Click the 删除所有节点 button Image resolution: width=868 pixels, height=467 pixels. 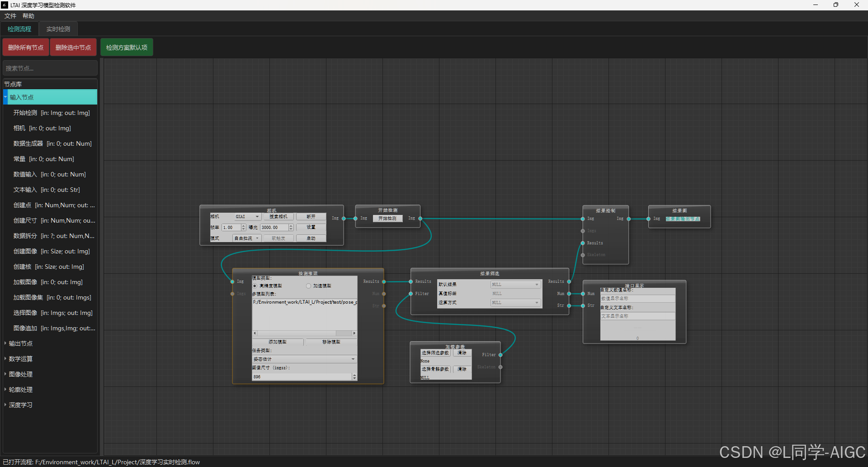coord(26,48)
